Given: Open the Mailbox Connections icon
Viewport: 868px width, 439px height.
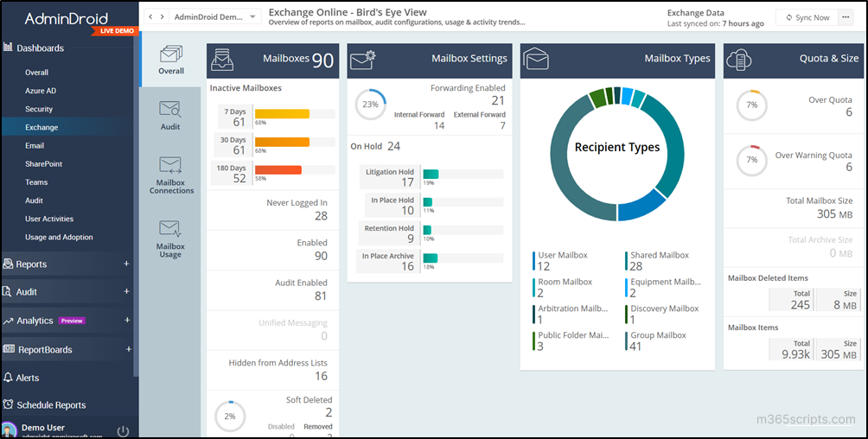Looking at the screenshot, I should [x=170, y=166].
